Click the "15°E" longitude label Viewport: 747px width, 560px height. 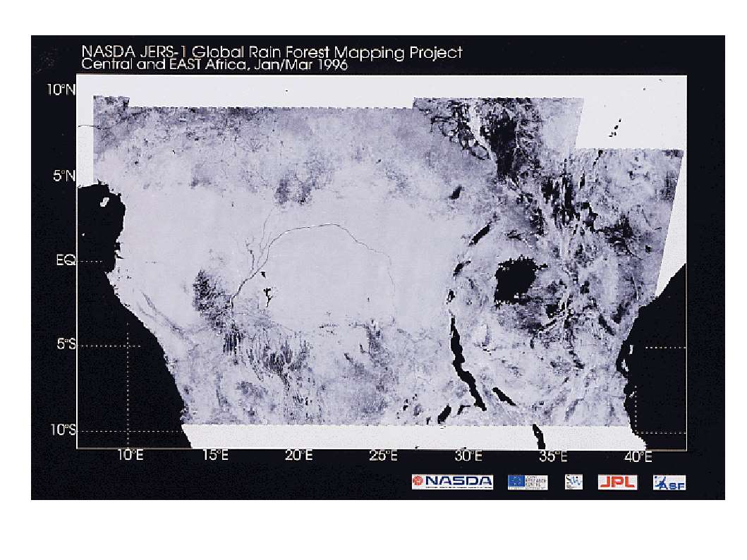215,456
